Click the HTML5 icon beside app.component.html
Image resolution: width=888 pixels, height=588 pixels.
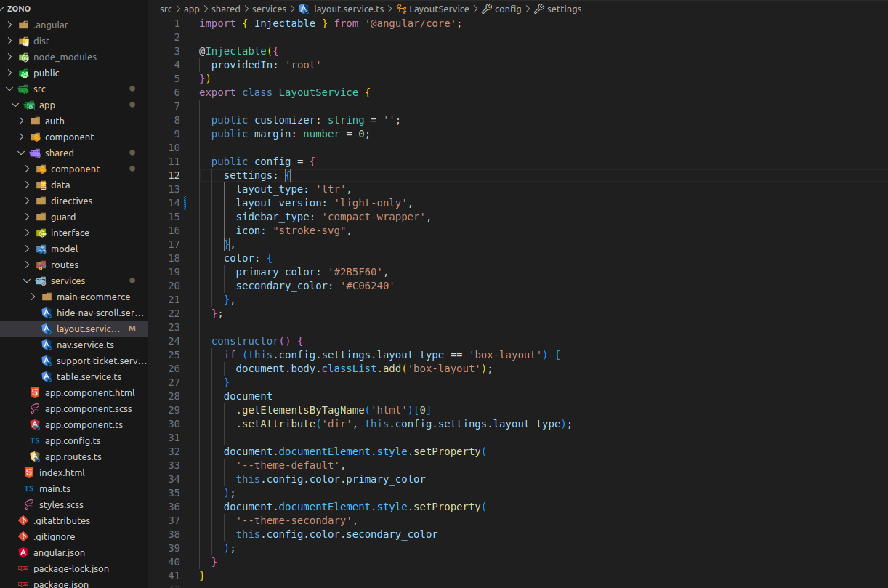click(x=35, y=392)
